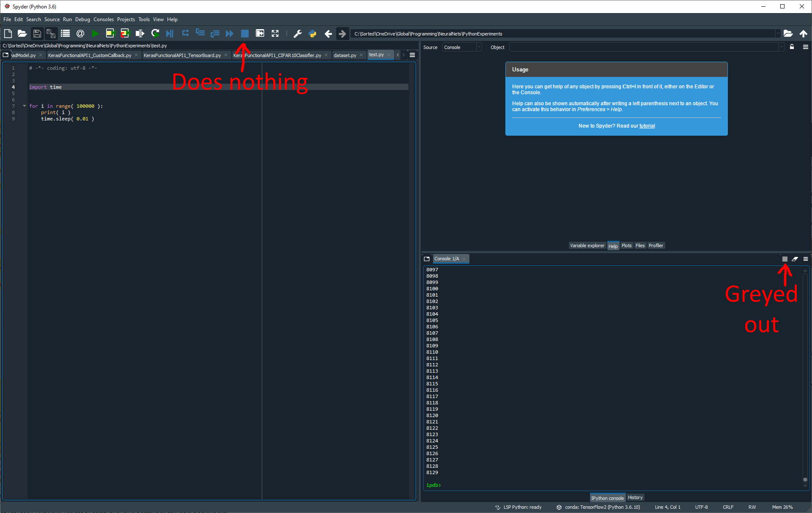Click the History tab button
This screenshot has height=513, width=812.
click(635, 497)
